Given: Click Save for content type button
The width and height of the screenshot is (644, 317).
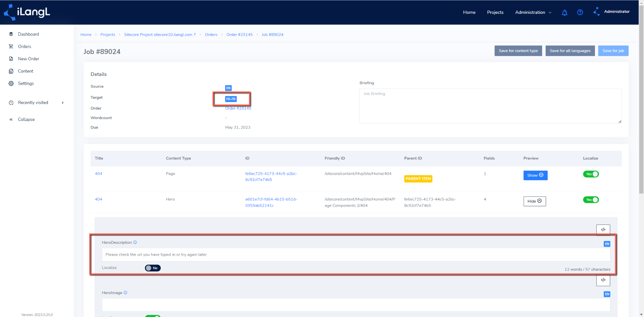Looking at the screenshot, I should pos(518,51).
